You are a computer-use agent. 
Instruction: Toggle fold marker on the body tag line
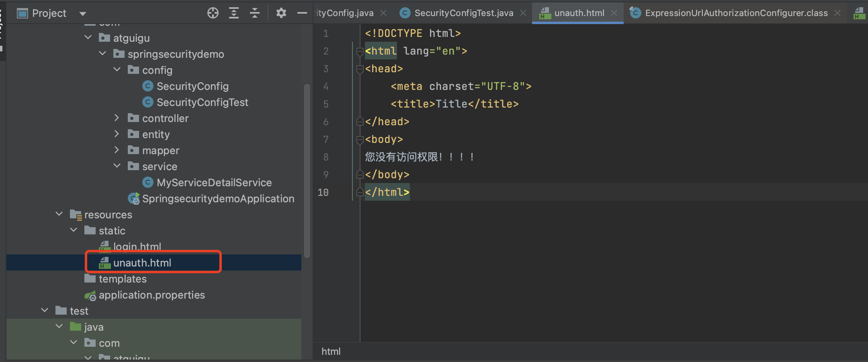(360, 140)
